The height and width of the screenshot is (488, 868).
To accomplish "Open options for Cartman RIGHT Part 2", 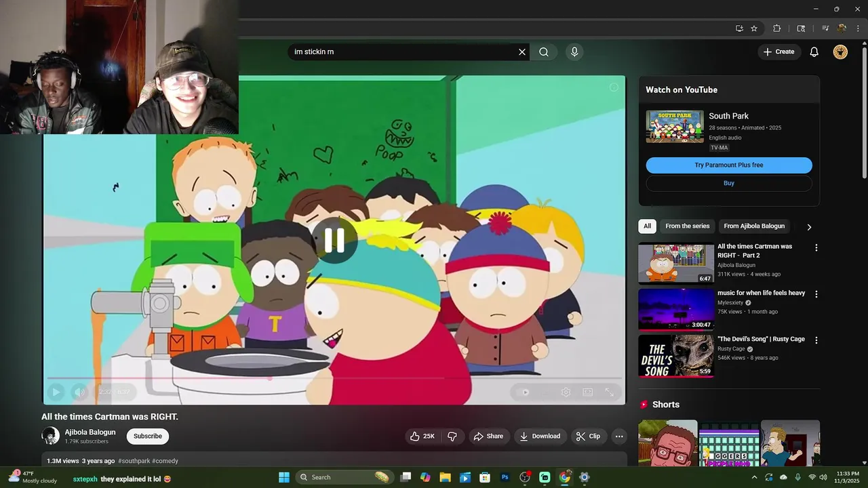I will [816, 248].
